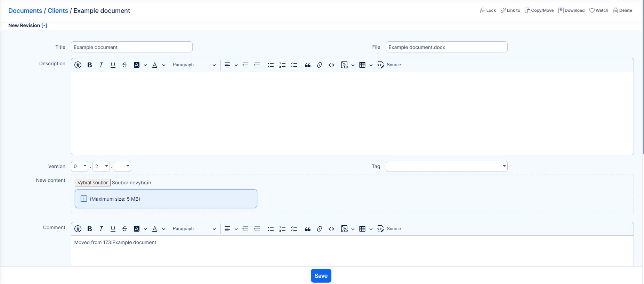Click the to-do list icon in Description toolbar
Screen dimensions: 644x284
pyautogui.click(x=294, y=65)
